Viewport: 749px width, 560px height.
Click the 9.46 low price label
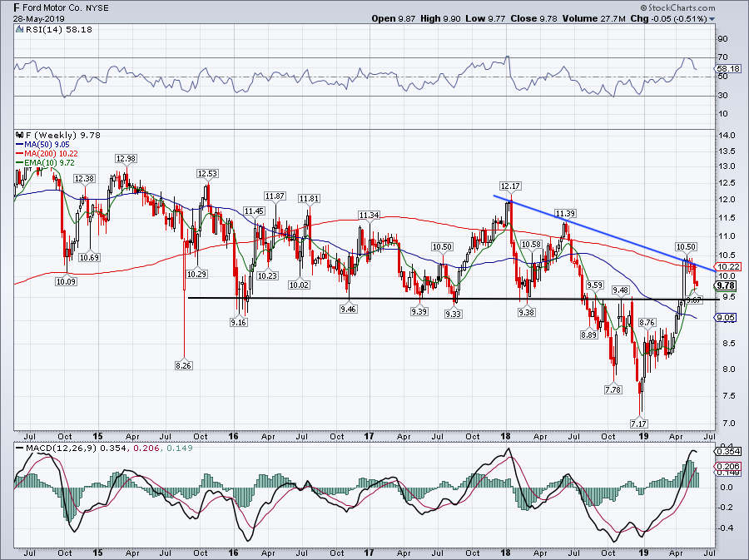pyautogui.click(x=348, y=309)
